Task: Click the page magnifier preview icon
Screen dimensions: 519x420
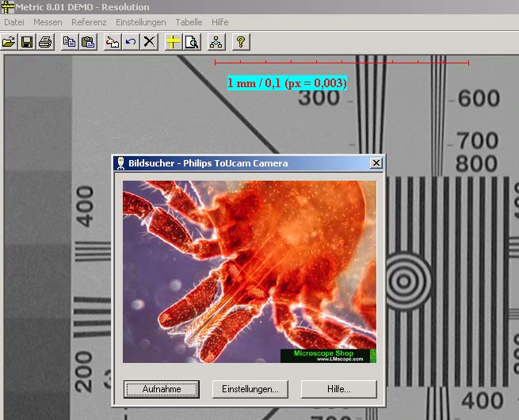Action: (x=192, y=42)
